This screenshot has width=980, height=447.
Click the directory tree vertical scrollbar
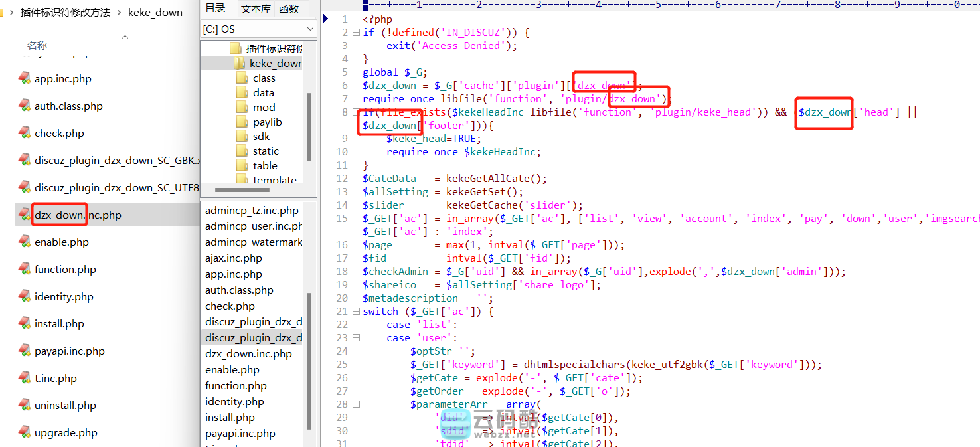click(309, 126)
